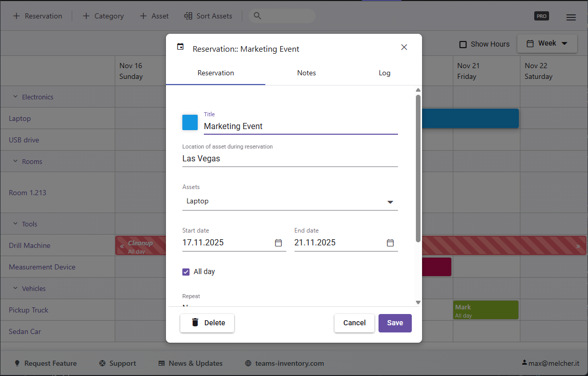Expand the Assets dropdown

[x=390, y=202]
